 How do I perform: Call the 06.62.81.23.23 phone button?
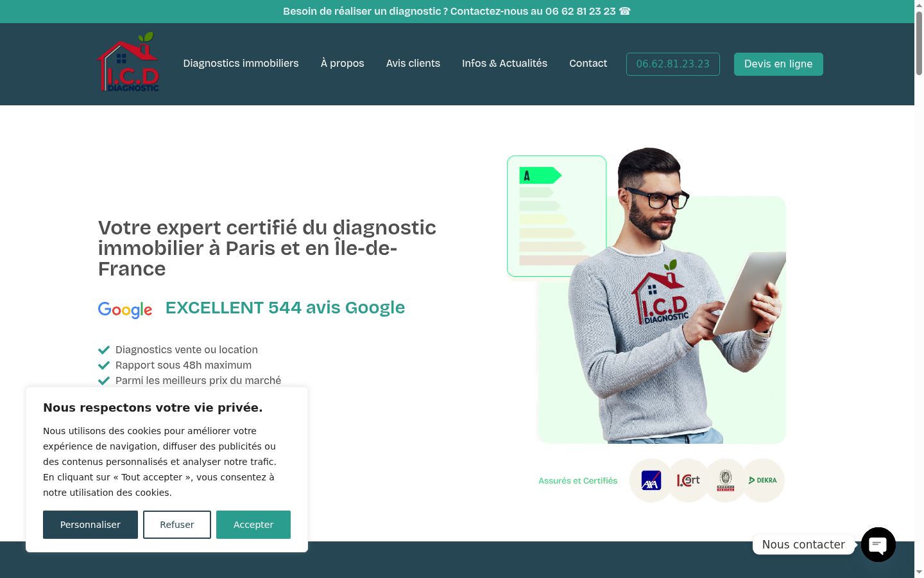point(673,64)
